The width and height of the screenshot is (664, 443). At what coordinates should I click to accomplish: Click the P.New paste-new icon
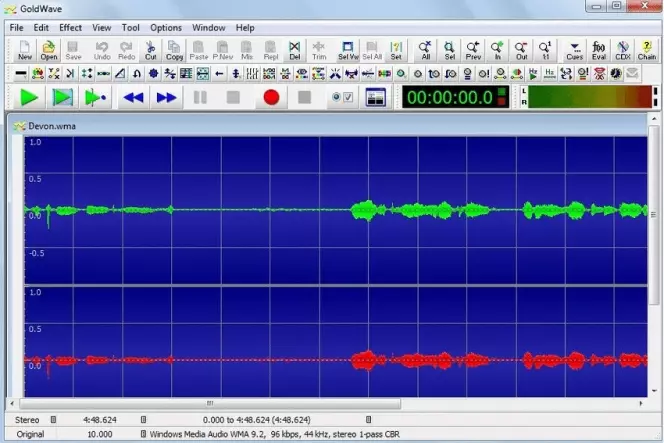[223, 50]
